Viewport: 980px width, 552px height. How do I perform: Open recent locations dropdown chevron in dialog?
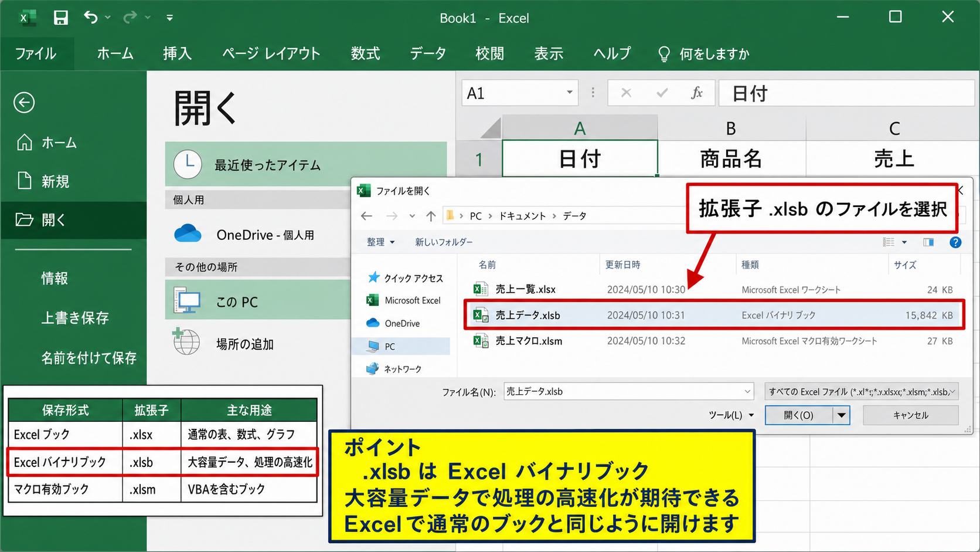coord(412,216)
